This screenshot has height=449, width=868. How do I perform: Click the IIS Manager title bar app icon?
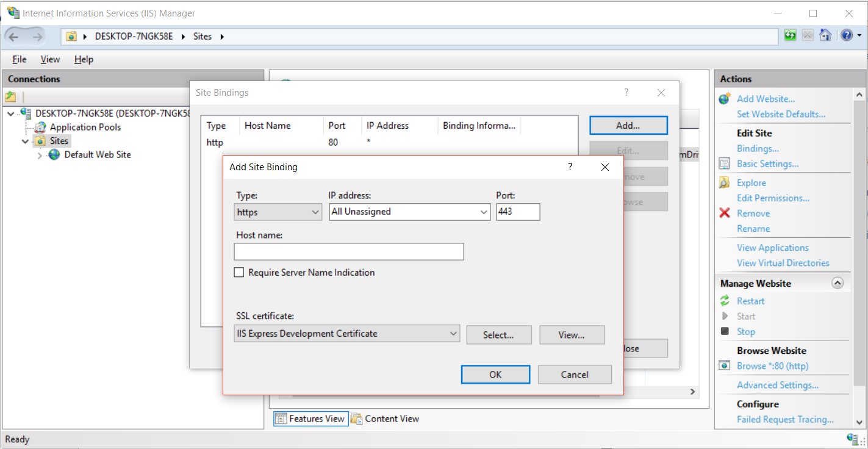(13, 13)
